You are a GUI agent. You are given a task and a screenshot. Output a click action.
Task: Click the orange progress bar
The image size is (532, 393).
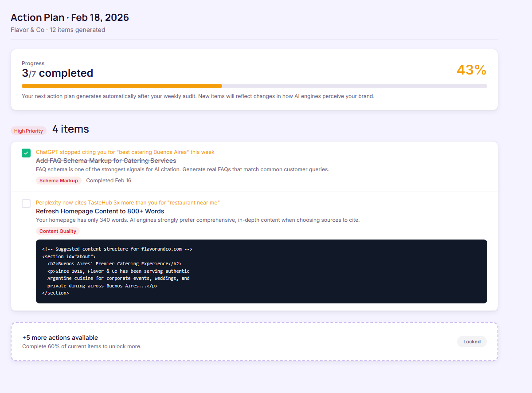[x=122, y=86]
